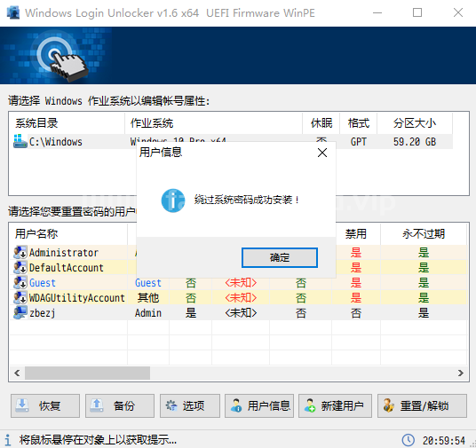476x448 pixels.
Task: Select the WDAGUtilityAccount row
Action: [x=238, y=297]
